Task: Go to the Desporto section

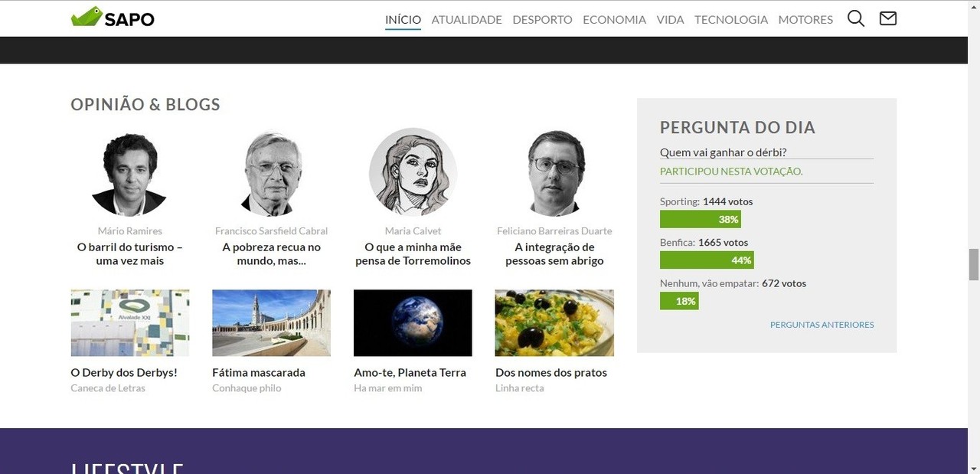Action: tap(542, 20)
